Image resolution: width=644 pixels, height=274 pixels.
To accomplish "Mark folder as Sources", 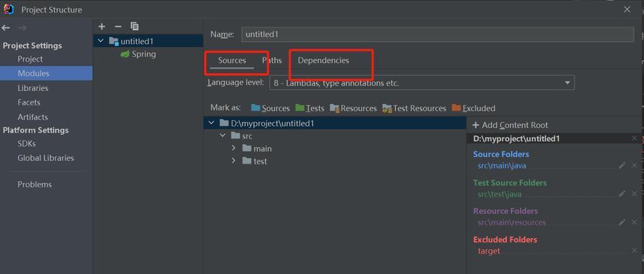I will tap(270, 108).
